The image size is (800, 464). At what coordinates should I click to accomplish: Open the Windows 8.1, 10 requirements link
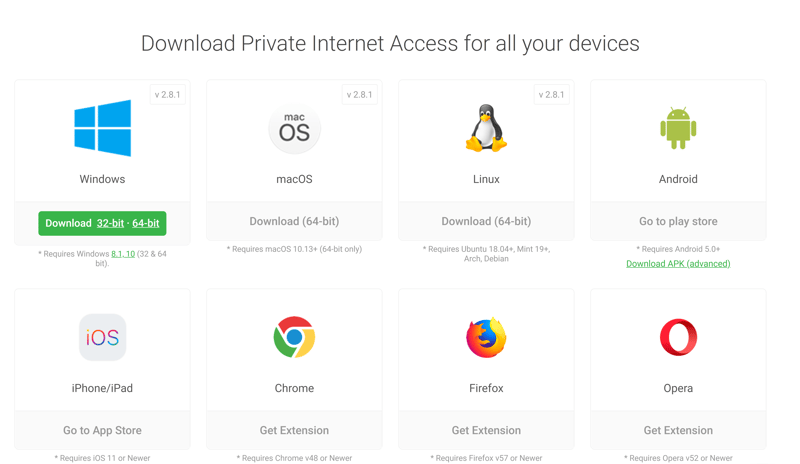123,254
